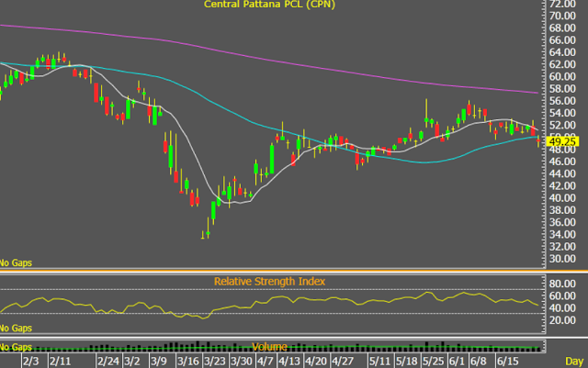Click the 64.00 price axis label

tap(562, 52)
